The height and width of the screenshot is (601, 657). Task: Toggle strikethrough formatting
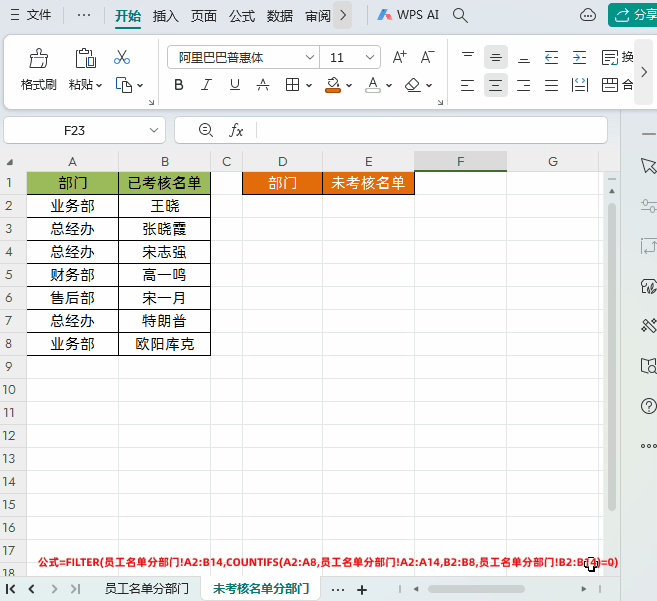pos(263,85)
